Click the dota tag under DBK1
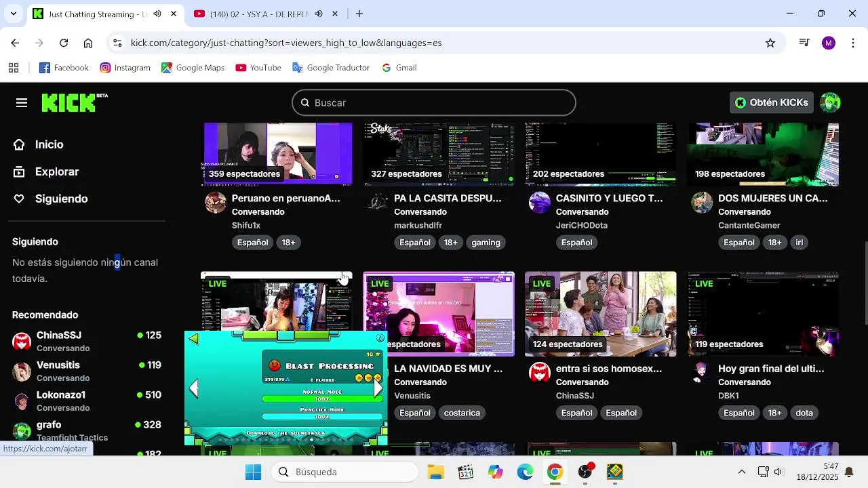Image resolution: width=868 pixels, height=488 pixels. coord(804,413)
